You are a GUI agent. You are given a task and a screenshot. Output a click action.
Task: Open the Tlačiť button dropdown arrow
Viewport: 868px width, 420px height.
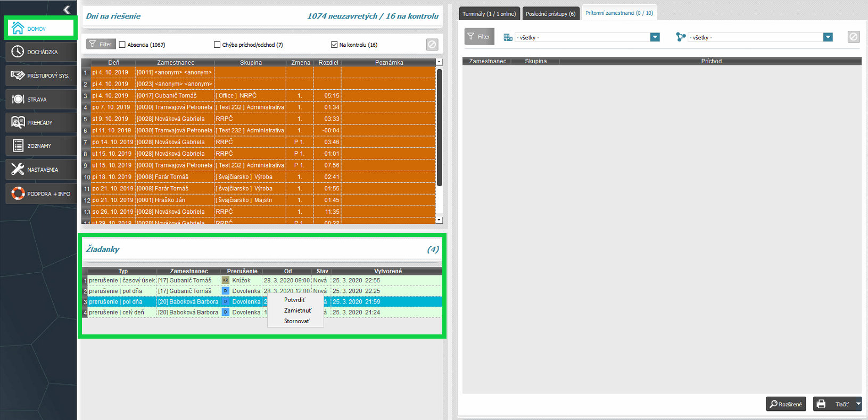point(858,404)
